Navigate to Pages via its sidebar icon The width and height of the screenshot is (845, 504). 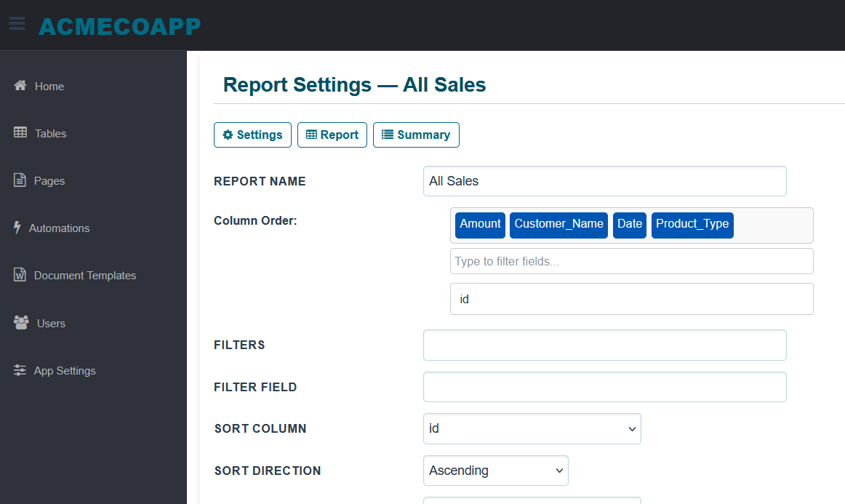[20, 180]
